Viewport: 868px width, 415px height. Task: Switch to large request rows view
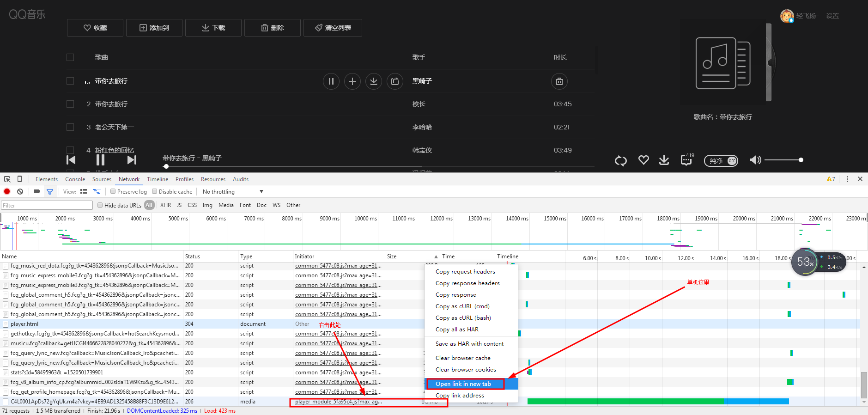click(84, 191)
